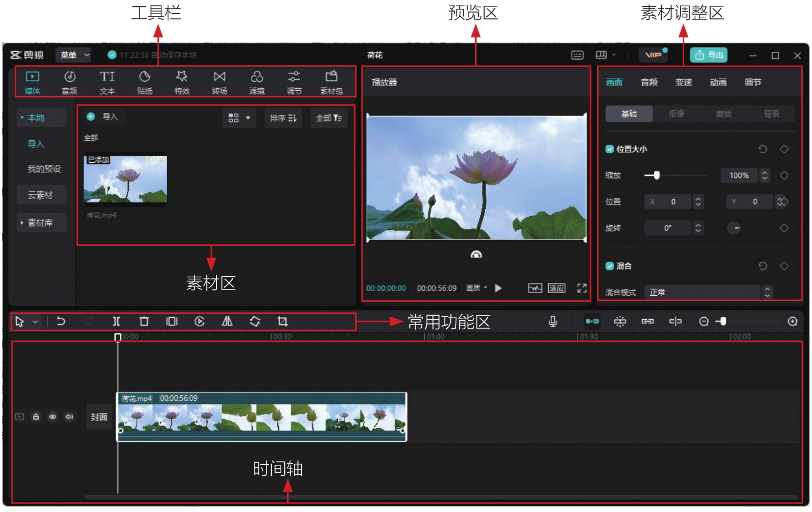Toggle track visibility eye icon
812x512 pixels.
coord(53,417)
